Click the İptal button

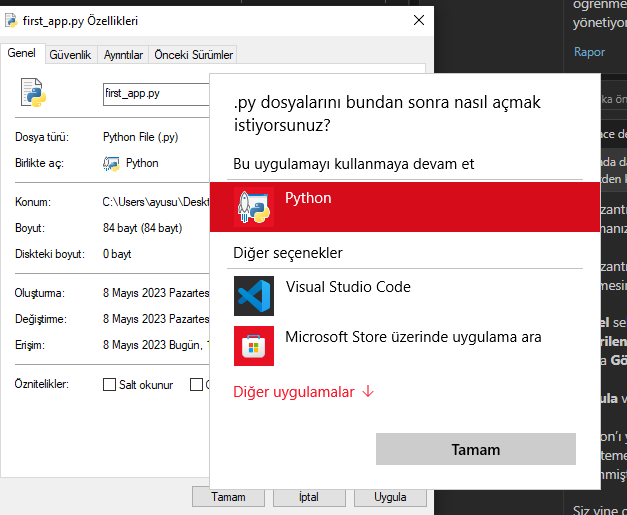(309, 497)
